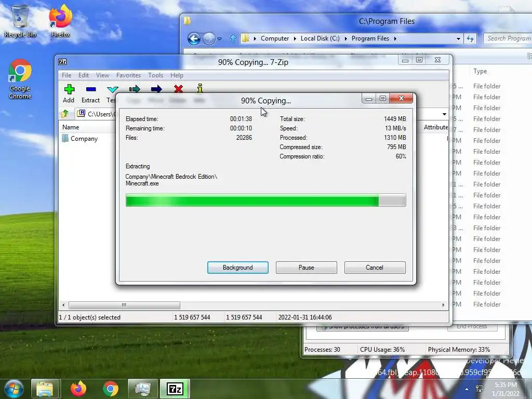Open Task Manager from the taskbar
This screenshot has width=532, height=399.
coord(143,389)
